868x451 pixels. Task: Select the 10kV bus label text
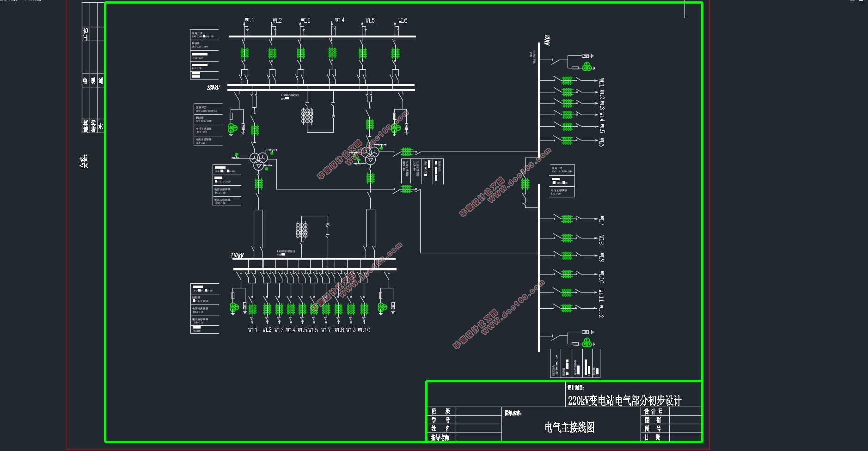(x=547, y=40)
